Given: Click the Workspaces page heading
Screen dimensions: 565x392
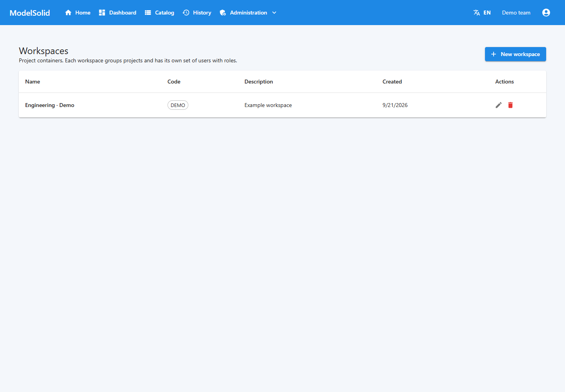Looking at the screenshot, I should point(44,51).
